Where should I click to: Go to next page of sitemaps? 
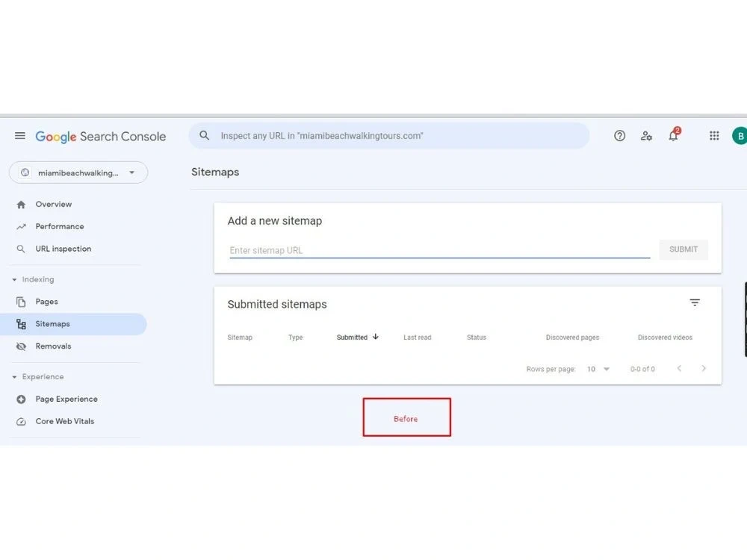tap(704, 368)
